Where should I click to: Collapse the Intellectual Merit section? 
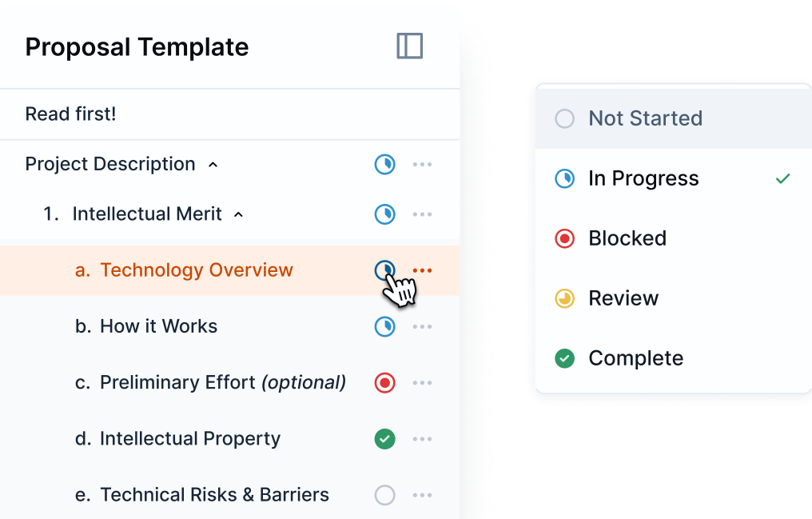[238, 213]
